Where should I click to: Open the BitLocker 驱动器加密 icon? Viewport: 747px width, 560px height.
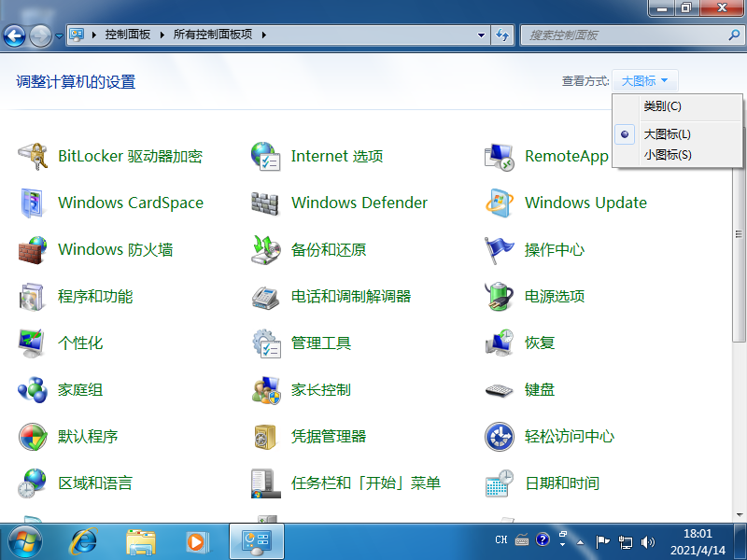click(x=33, y=157)
